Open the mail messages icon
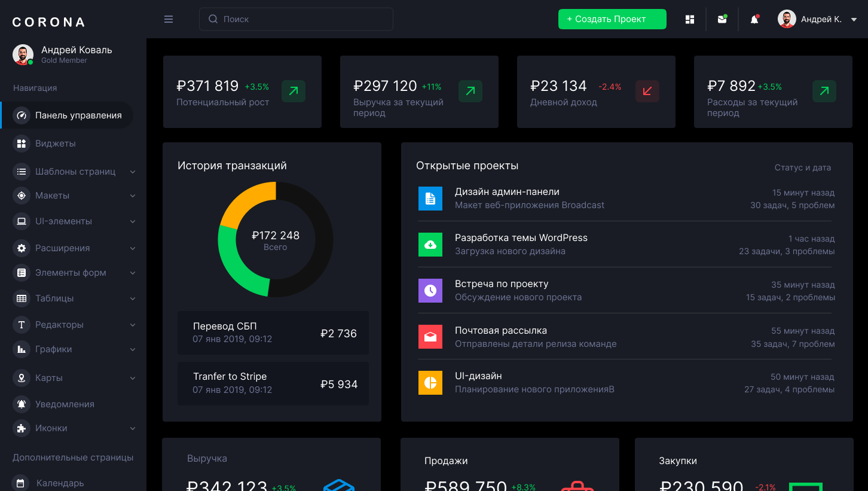This screenshot has width=868, height=491. point(722,19)
